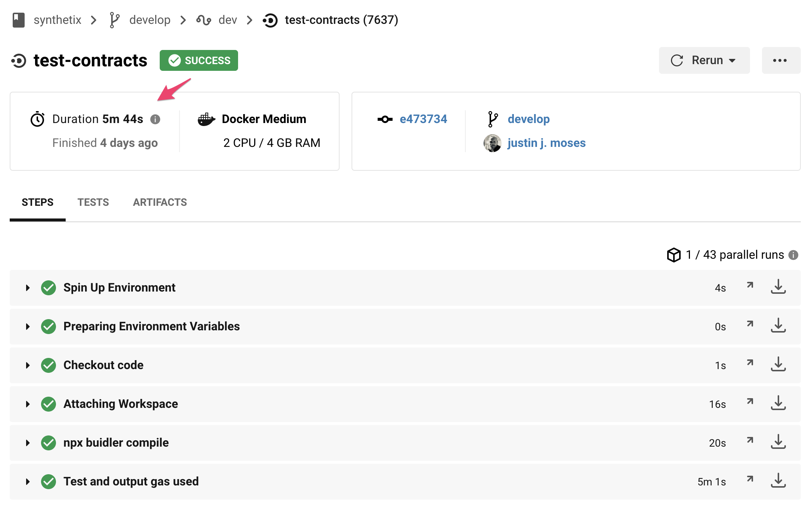This screenshot has height=513, width=812.
Task: Click the three-dots more actions button
Action: coord(780,60)
